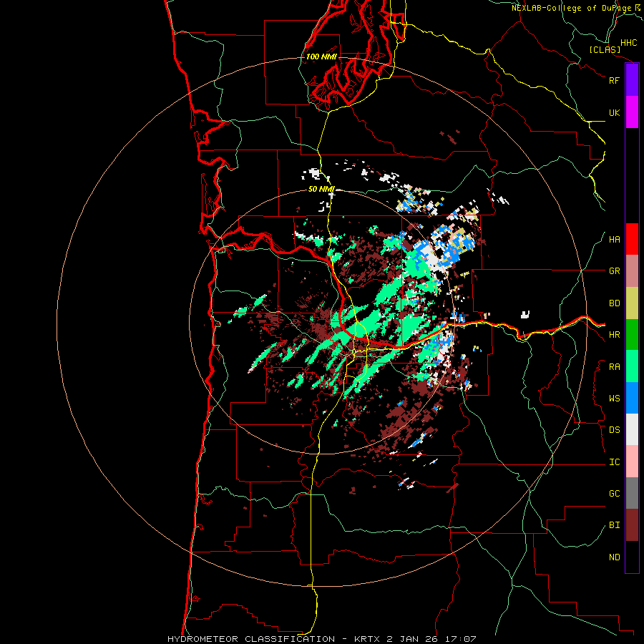The image size is (644, 644).
Task: Click the ND black legend swatch
Action: (632, 557)
